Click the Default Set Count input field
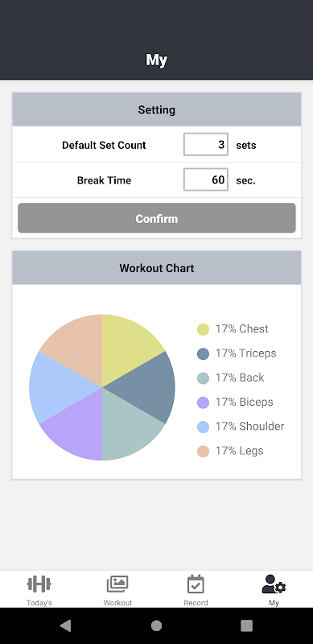 (206, 145)
